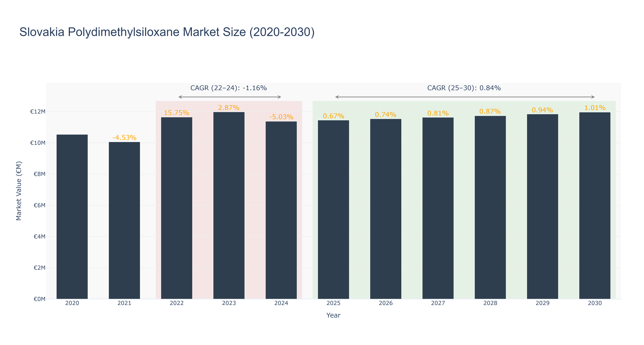Click the 'Year' x-axis title
644x345 pixels.
[333, 315]
